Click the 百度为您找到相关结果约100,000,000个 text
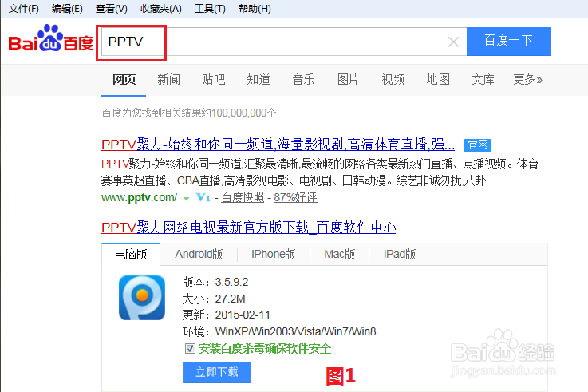 189,113
